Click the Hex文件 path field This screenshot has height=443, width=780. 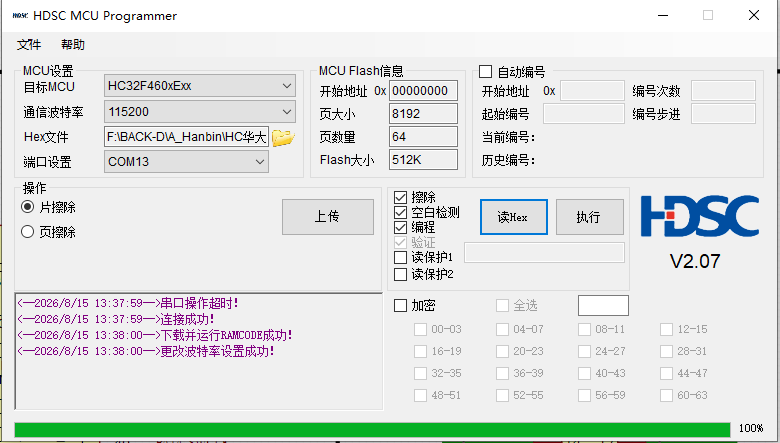coord(186,137)
